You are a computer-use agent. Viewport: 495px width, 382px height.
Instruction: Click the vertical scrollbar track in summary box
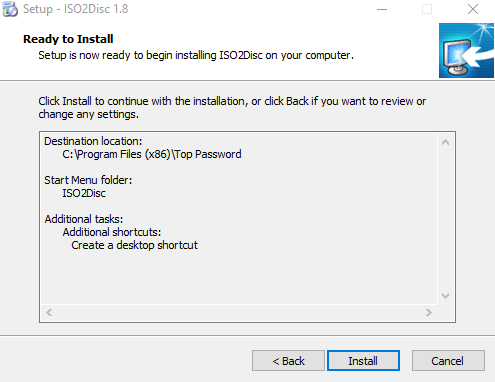tap(445, 219)
